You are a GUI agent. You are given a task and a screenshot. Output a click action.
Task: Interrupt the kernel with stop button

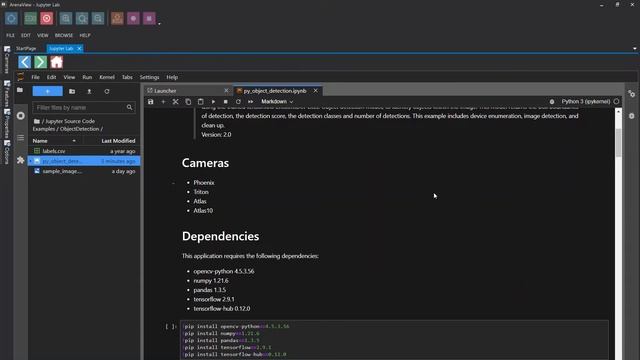coord(226,102)
